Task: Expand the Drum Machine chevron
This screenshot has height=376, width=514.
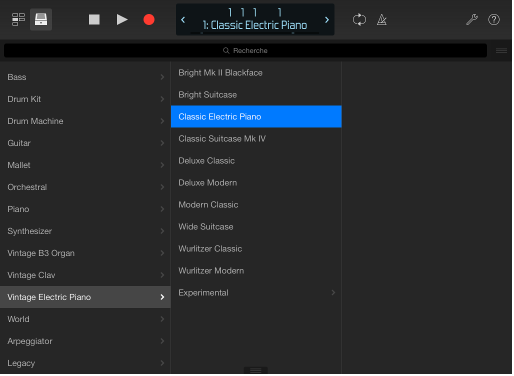Action: tap(162, 121)
